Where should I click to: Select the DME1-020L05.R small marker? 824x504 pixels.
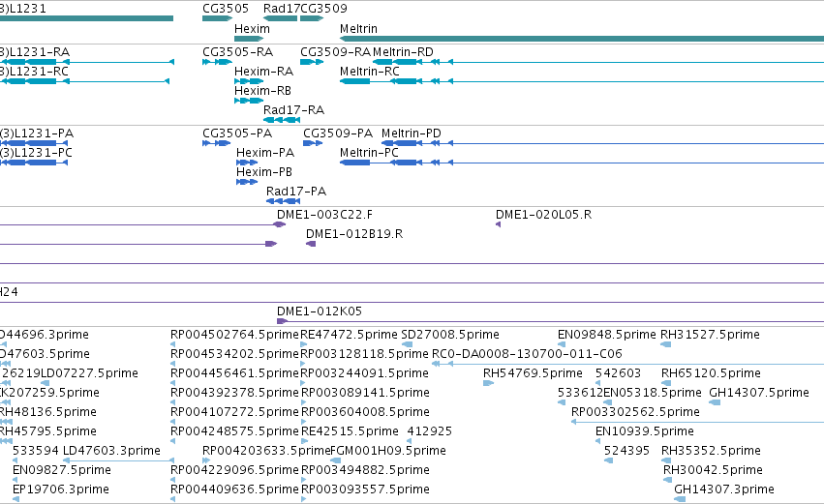click(499, 224)
